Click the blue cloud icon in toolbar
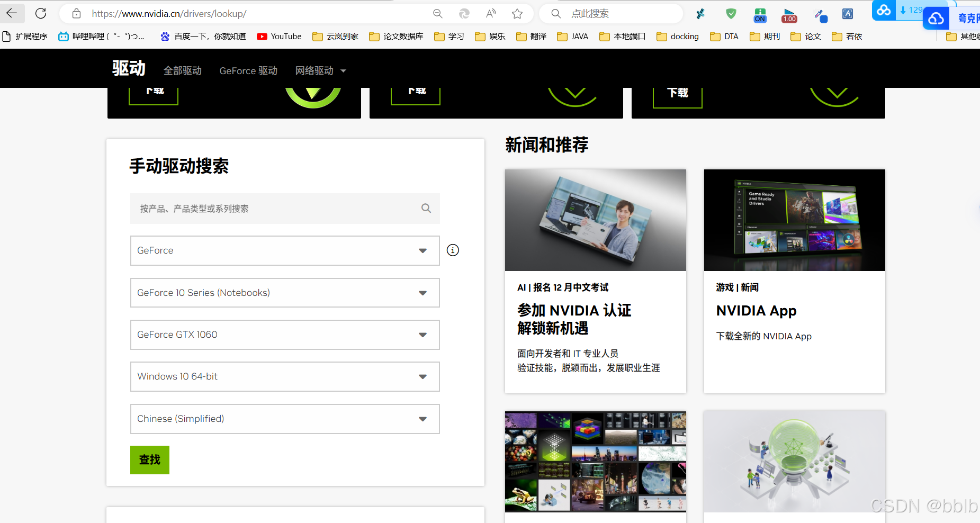Image resolution: width=980 pixels, height=523 pixels. click(884, 10)
